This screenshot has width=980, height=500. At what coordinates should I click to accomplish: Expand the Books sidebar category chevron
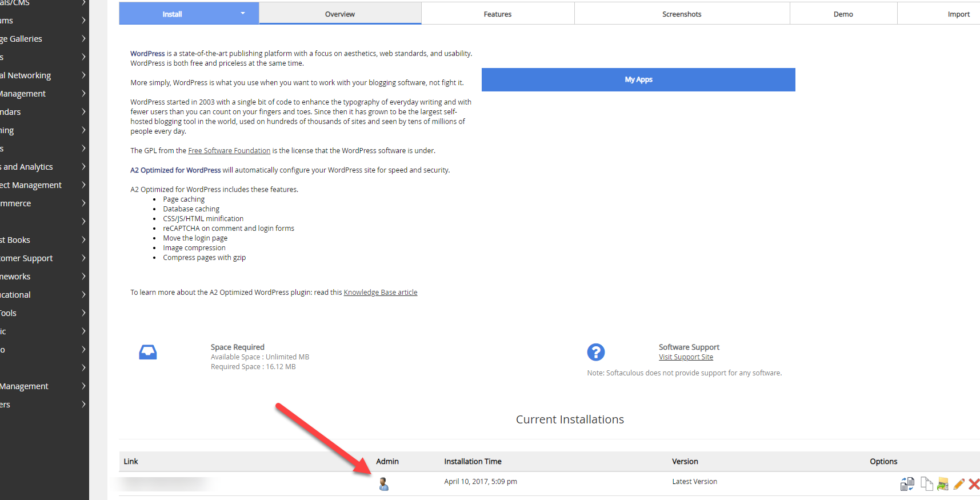[83, 240]
